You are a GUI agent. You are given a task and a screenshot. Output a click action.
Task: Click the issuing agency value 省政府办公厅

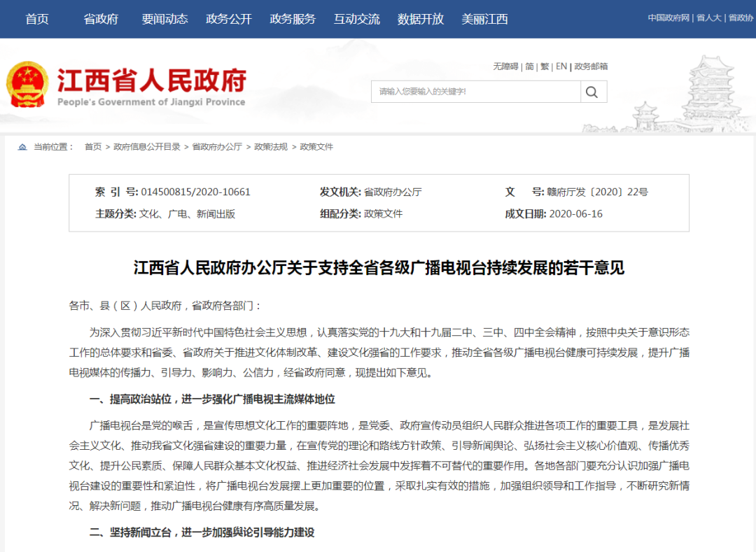(x=393, y=192)
